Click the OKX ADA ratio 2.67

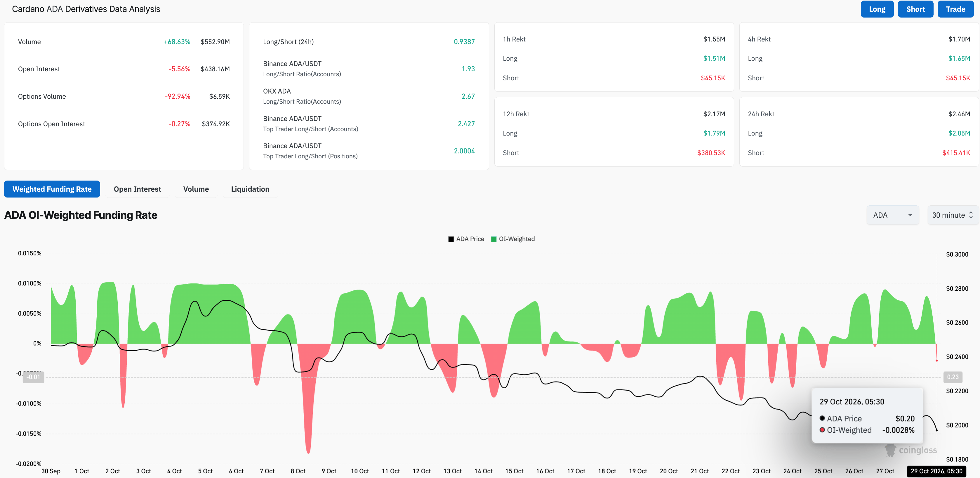[x=468, y=97]
